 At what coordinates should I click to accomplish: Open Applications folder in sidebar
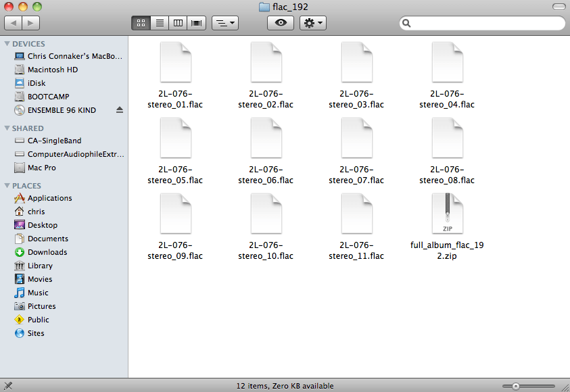point(43,198)
